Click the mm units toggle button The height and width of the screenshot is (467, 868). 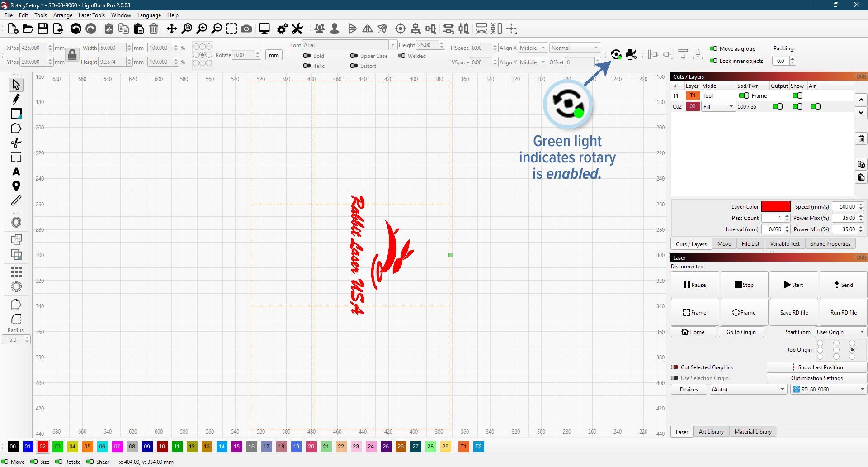pyautogui.click(x=274, y=55)
